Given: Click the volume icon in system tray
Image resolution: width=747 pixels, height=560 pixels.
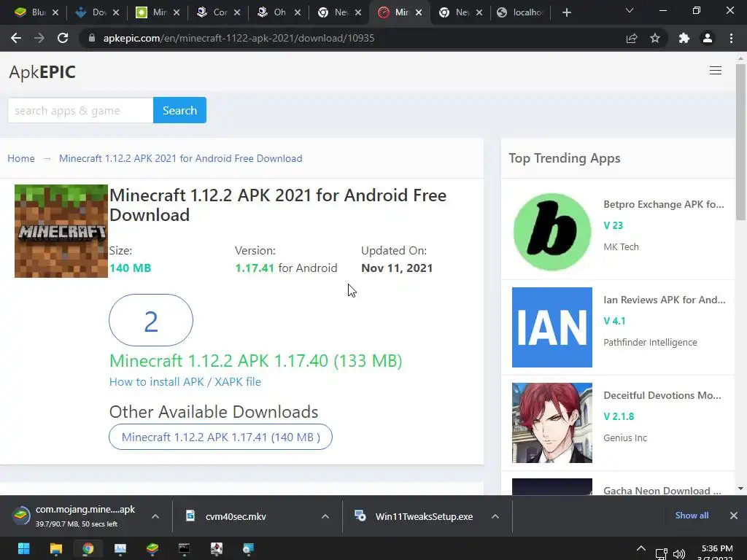Looking at the screenshot, I should 678,553.
